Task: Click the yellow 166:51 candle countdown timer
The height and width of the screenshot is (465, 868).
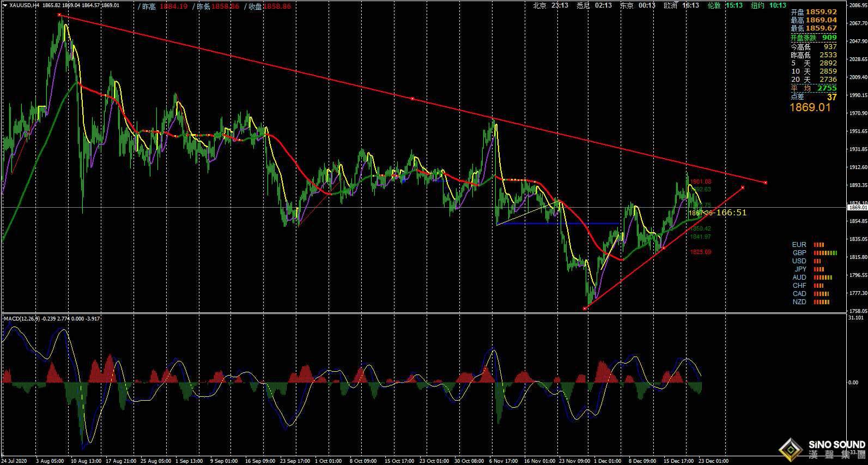Action: pos(731,213)
